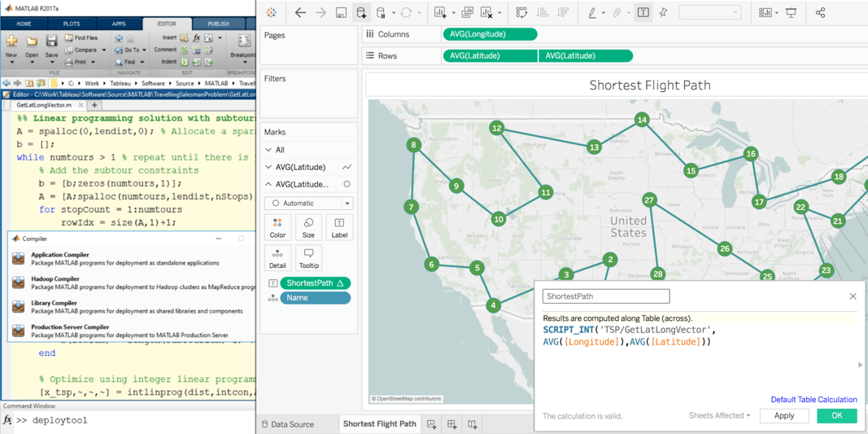The height and width of the screenshot is (434, 868).
Task: Click the Size mark card
Action: (x=308, y=227)
